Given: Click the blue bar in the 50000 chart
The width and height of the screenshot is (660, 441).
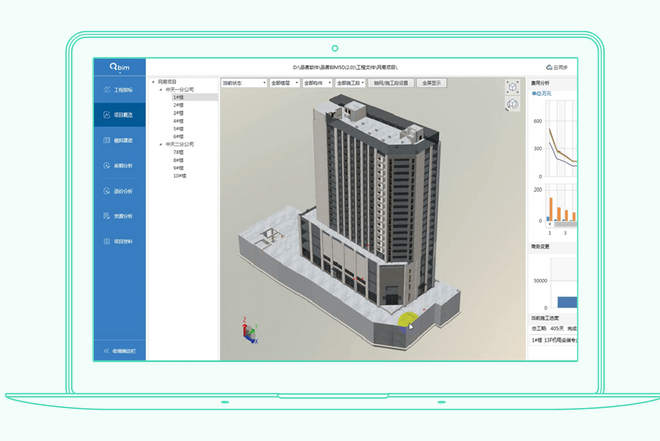Looking at the screenshot, I should pyautogui.click(x=567, y=302).
